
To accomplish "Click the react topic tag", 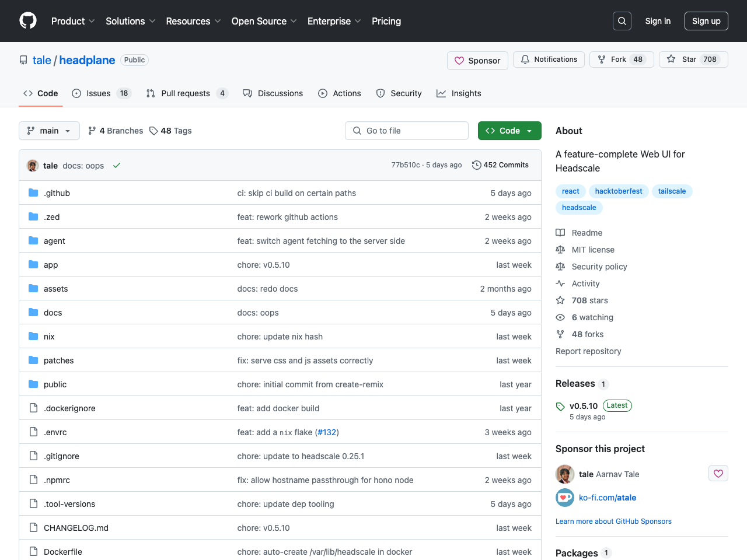I will tap(571, 191).
